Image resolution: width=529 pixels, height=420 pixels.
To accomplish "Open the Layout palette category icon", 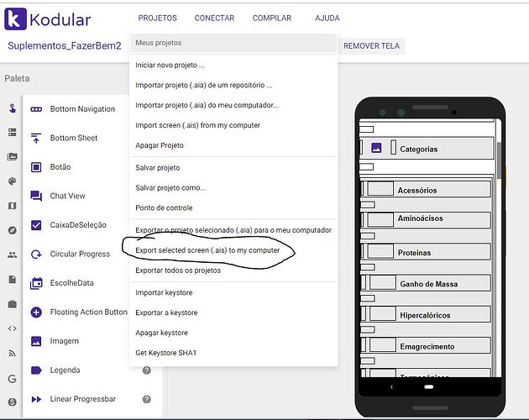I will pyautogui.click(x=13, y=133).
